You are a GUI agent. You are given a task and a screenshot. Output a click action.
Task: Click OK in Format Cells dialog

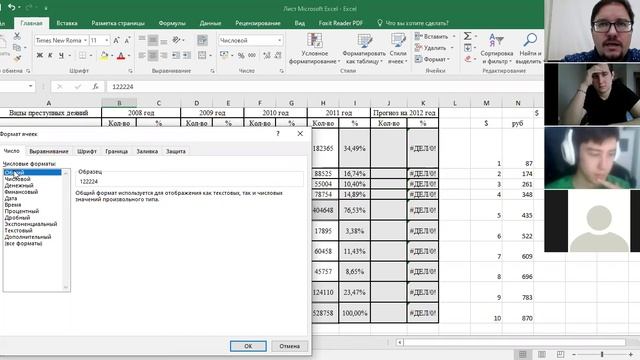tap(248, 346)
